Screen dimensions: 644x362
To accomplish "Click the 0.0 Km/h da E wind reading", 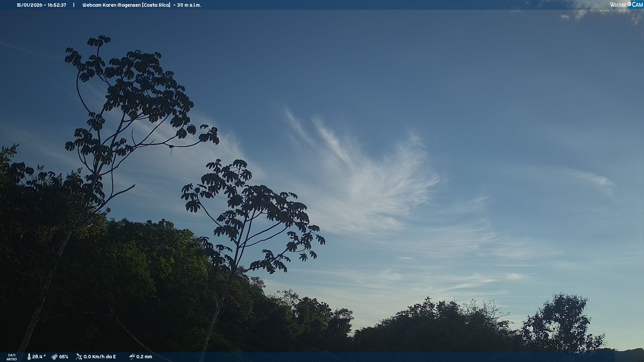I will 100,357.
